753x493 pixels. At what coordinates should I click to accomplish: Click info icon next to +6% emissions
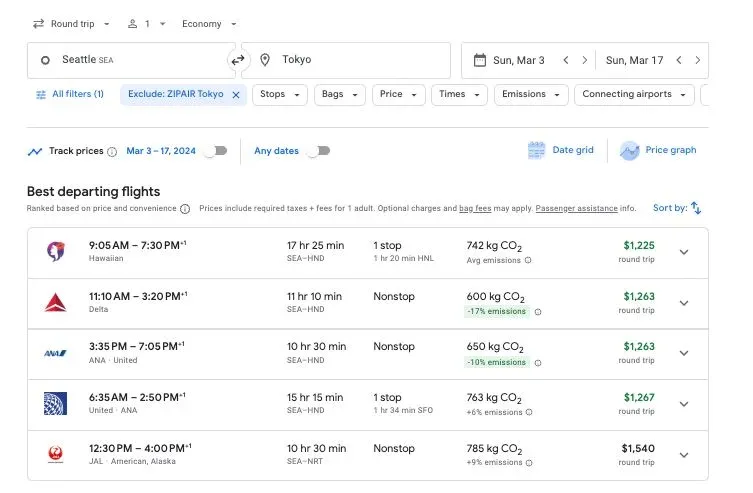coord(529,412)
